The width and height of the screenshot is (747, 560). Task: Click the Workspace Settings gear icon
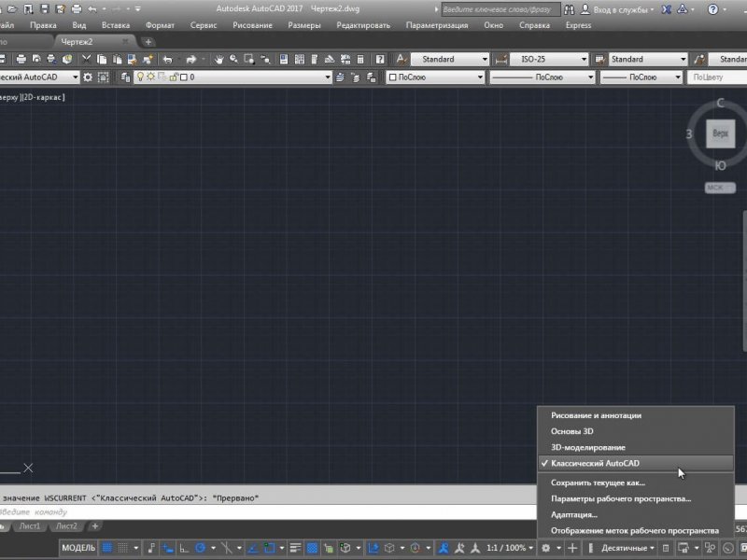tap(88, 77)
